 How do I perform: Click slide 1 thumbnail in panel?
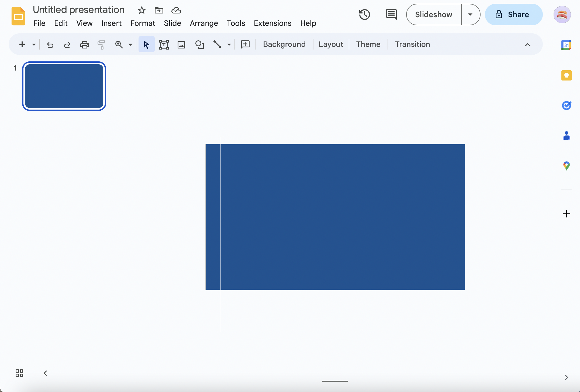(64, 86)
